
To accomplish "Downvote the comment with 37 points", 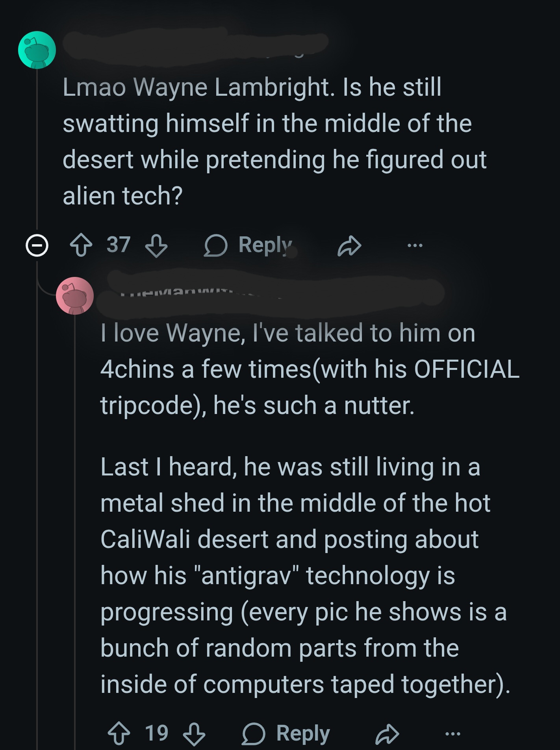I will [156, 245].
